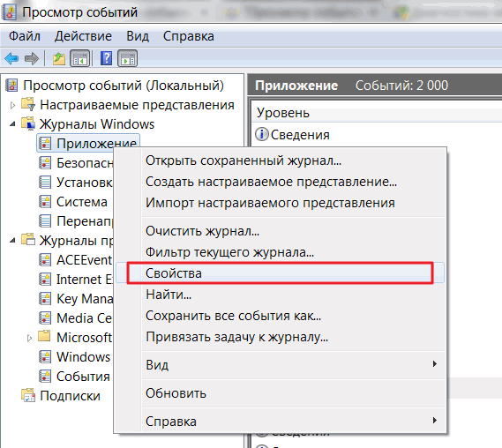Click the Безопасность log icon

(x=45, y=163)
